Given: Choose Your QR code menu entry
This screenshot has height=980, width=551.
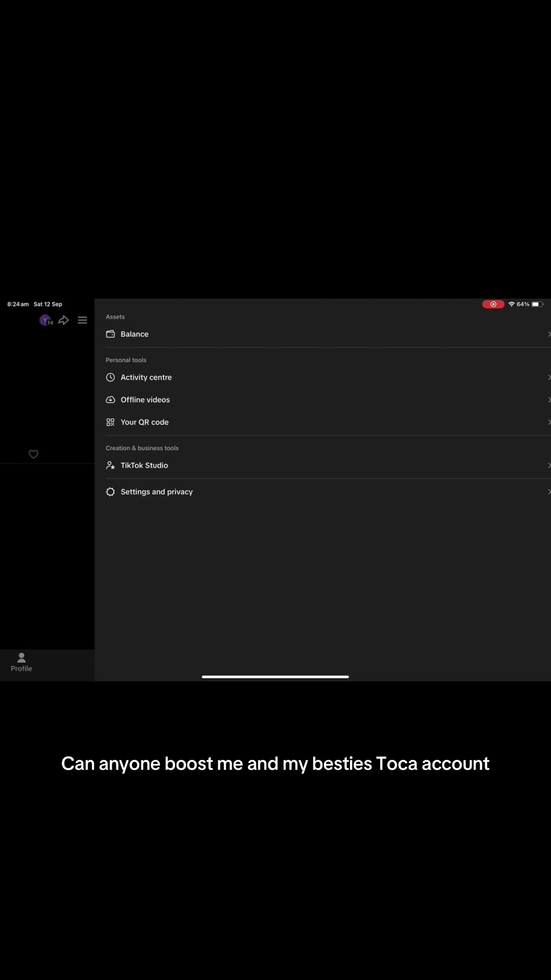Looking at the screenshot, I should pos(328,422).
